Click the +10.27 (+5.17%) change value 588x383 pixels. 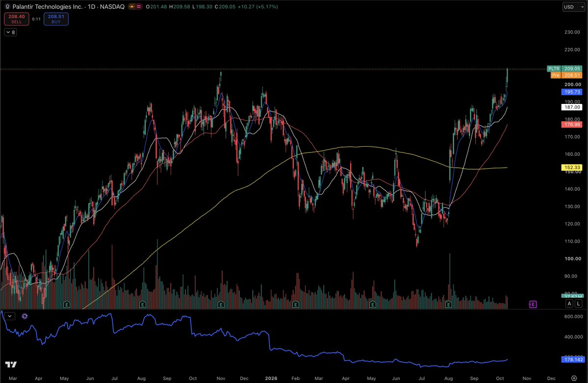pos(258,7)
